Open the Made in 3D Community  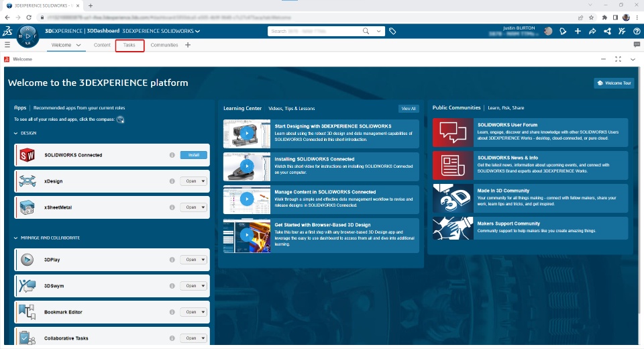coord(530,198)
